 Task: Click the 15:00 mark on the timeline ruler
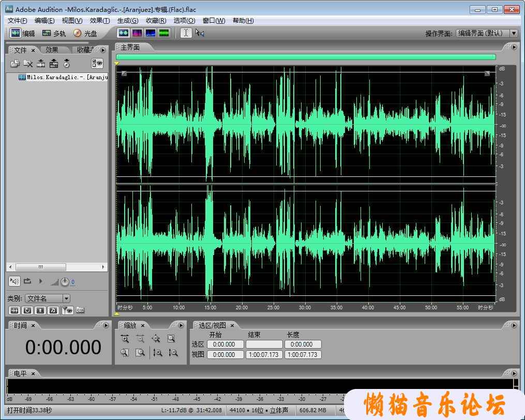pos(211,307)
